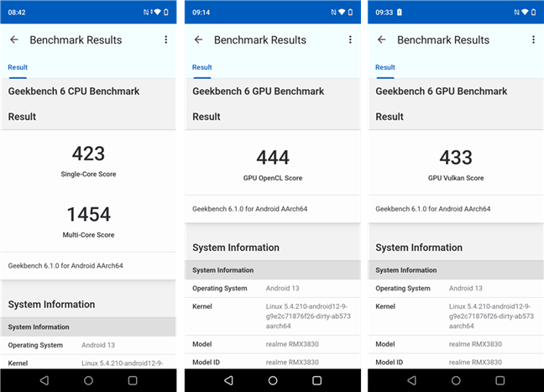Tap the System Information heading in the OpenCL screen

(236, 248)
